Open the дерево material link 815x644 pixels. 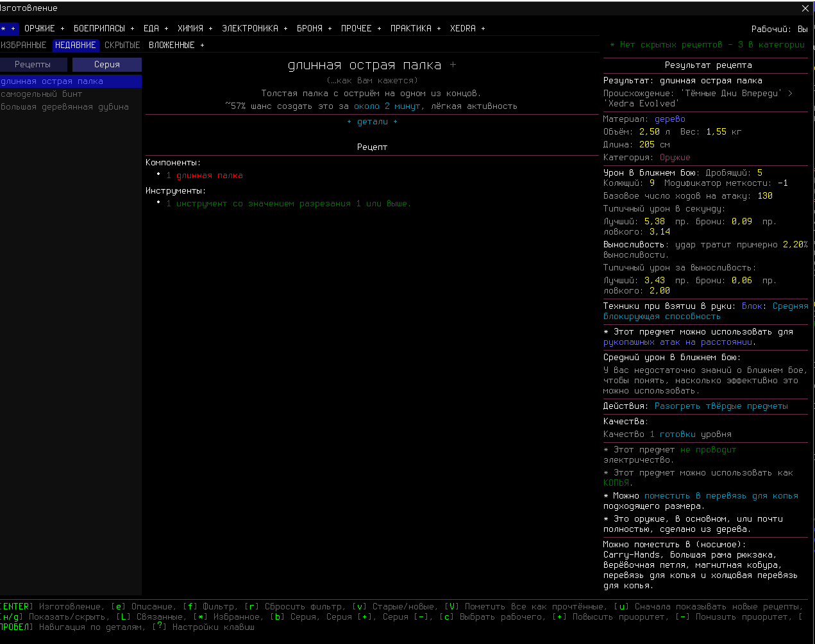click(670, 119)
